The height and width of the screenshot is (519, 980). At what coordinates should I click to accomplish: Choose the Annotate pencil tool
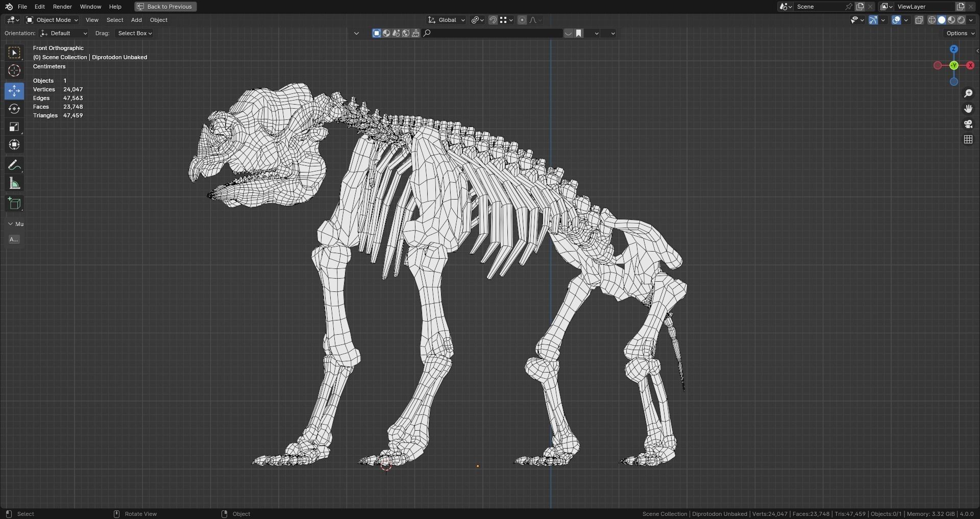[x=14, y=165]
